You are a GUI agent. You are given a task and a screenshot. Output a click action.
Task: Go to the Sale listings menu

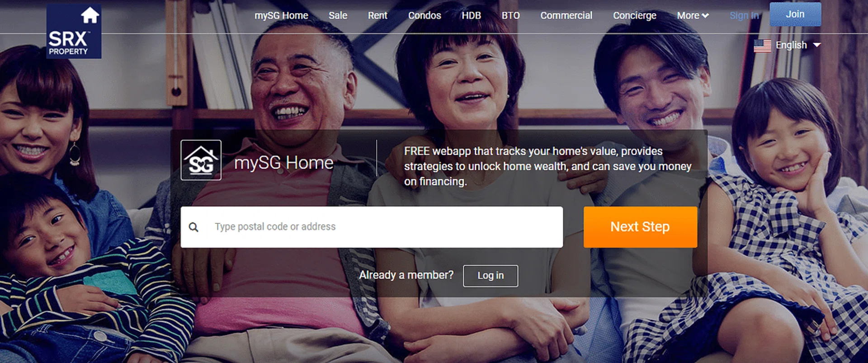point(338,15)
